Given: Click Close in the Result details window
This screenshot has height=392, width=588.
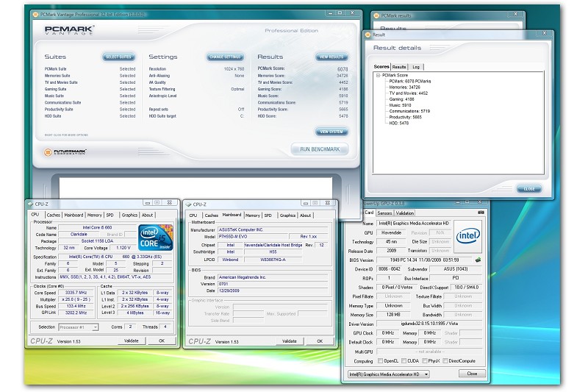Looking at the screenshot, I should click(529, 189).
